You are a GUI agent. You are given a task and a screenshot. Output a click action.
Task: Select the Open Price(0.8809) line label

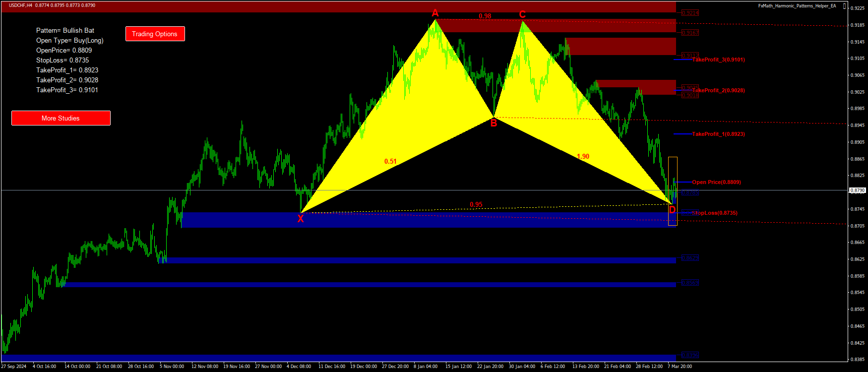pyautogui.click(x=716, y=182)
